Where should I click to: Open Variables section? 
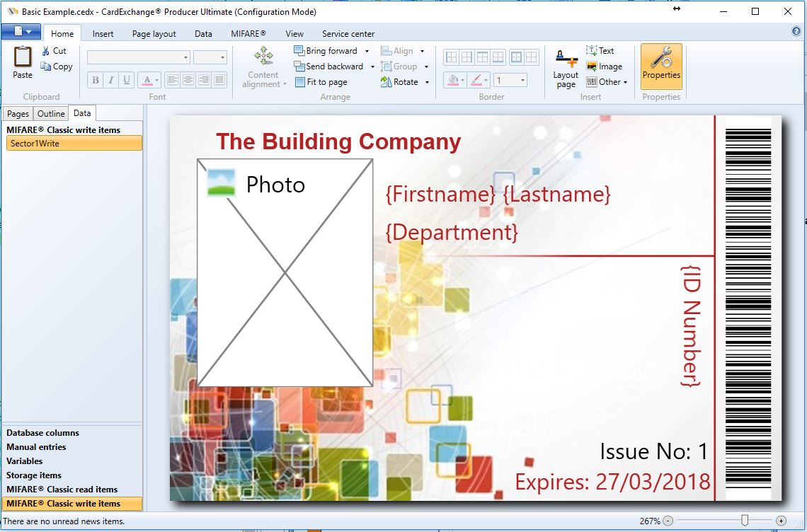pyautogui.click(x=24, y=461)
